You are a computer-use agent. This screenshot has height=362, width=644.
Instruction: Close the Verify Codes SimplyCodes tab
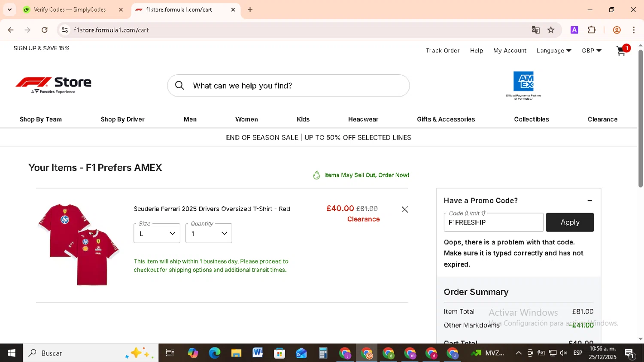[121, 9]
